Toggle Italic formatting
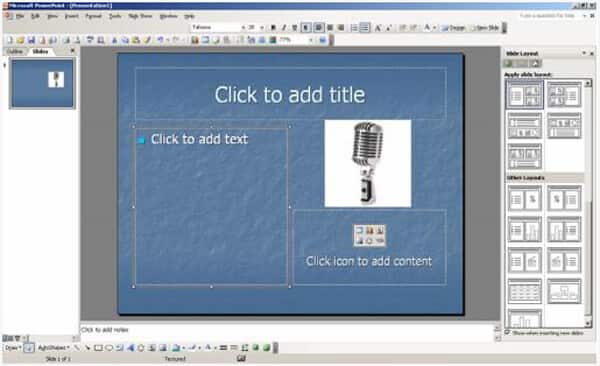 coord(284,28)
